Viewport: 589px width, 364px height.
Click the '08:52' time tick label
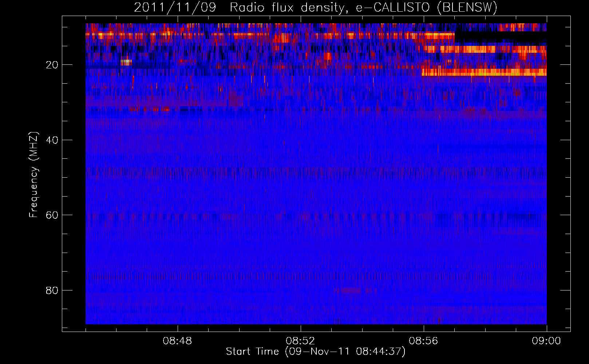click(x=300, y=341)
